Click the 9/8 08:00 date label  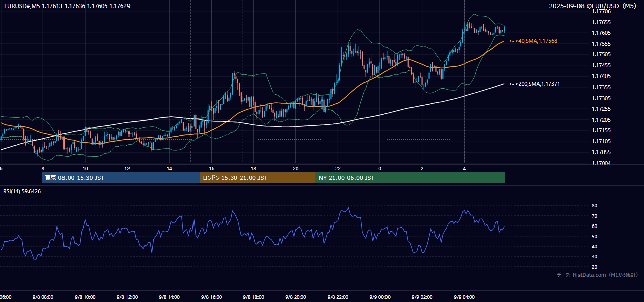[43, 297]
